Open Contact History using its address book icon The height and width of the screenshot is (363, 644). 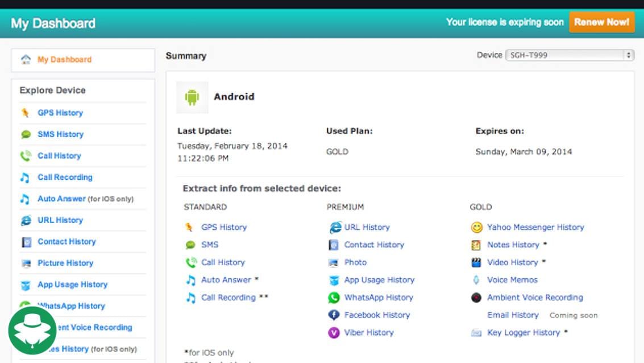(x=25, y=241)
